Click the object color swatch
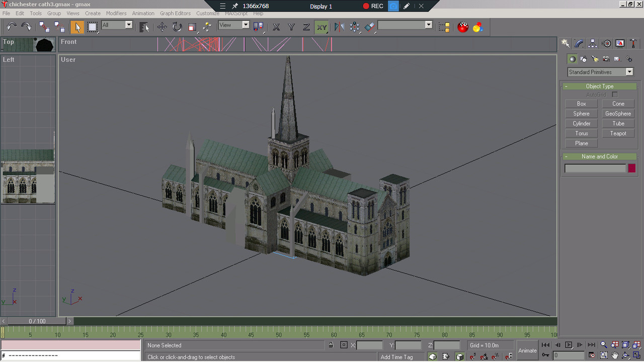Image resolution: width=644 pixels, height=362 pixels. tap(632, 168)
